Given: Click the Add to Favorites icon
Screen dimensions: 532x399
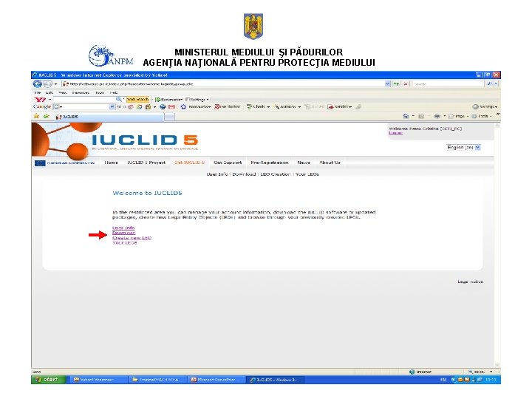Looking at the screenshot, I should [47, 117].
